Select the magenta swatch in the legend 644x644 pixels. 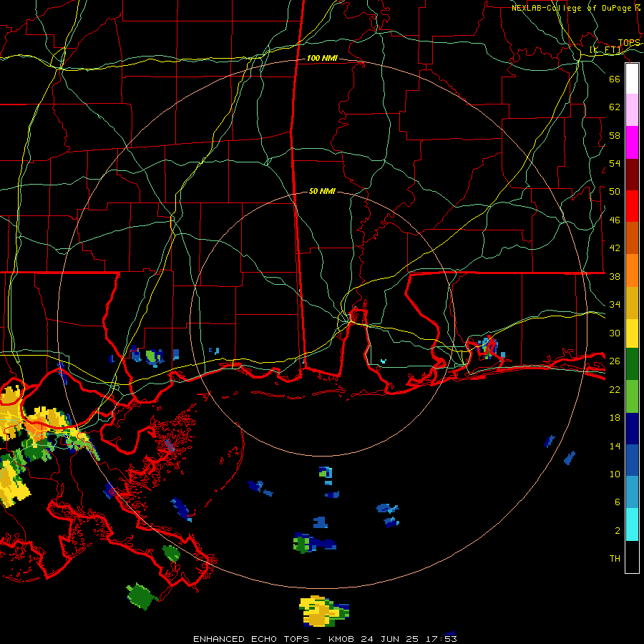pyautogui.click(x=632, y=142)
